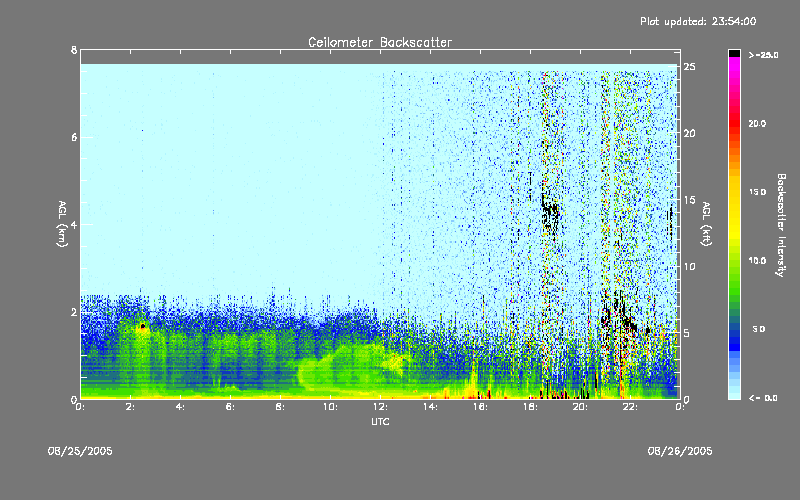
Task: Click the 'AGL (kft)' right axis label
Action: click(x=706, y=223)
